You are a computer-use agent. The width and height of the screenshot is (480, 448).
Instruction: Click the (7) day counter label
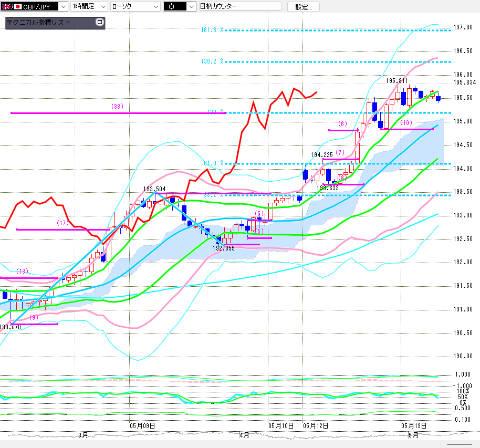[340, 152]
